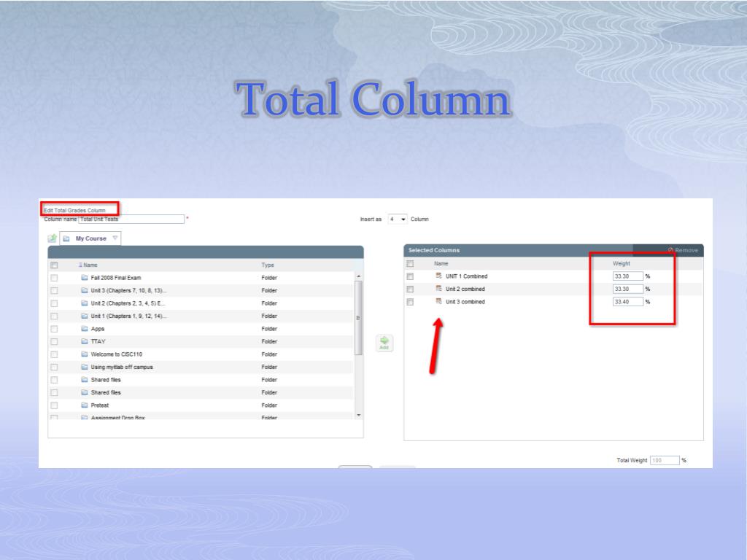Viewport: 747px width, 560px height.
Task: Click the column icon next to Unit 2 combined
Action: click(x=438, y=289)
